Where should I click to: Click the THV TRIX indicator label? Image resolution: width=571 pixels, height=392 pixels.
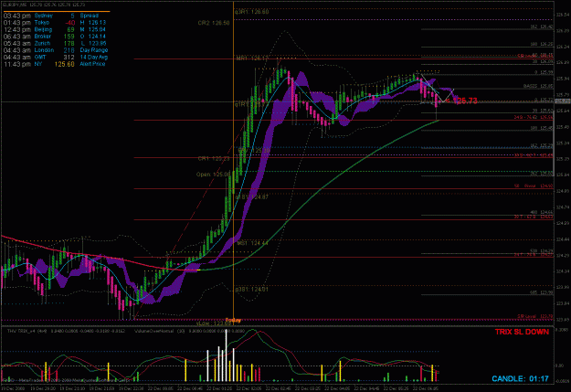(x=26, y=331)
